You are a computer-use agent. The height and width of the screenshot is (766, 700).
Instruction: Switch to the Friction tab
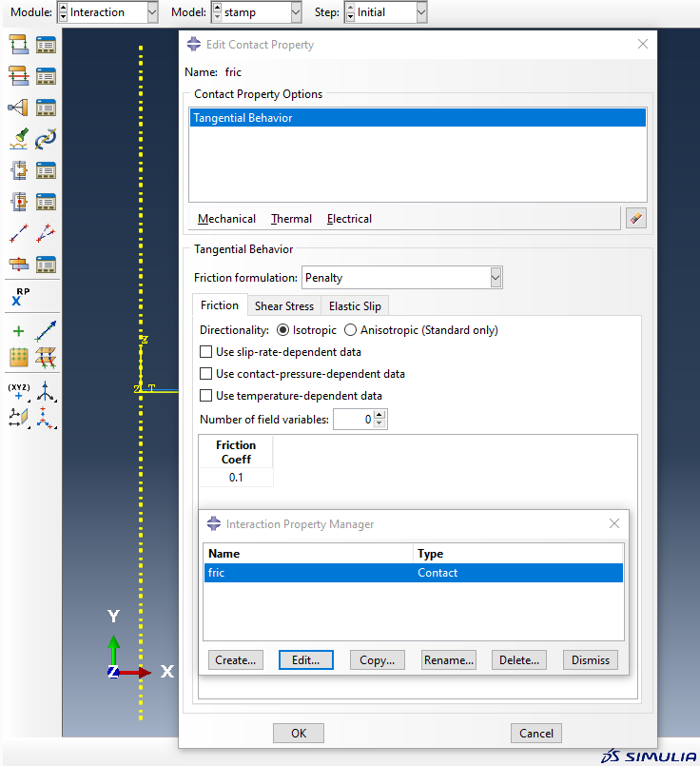point(220,305)
